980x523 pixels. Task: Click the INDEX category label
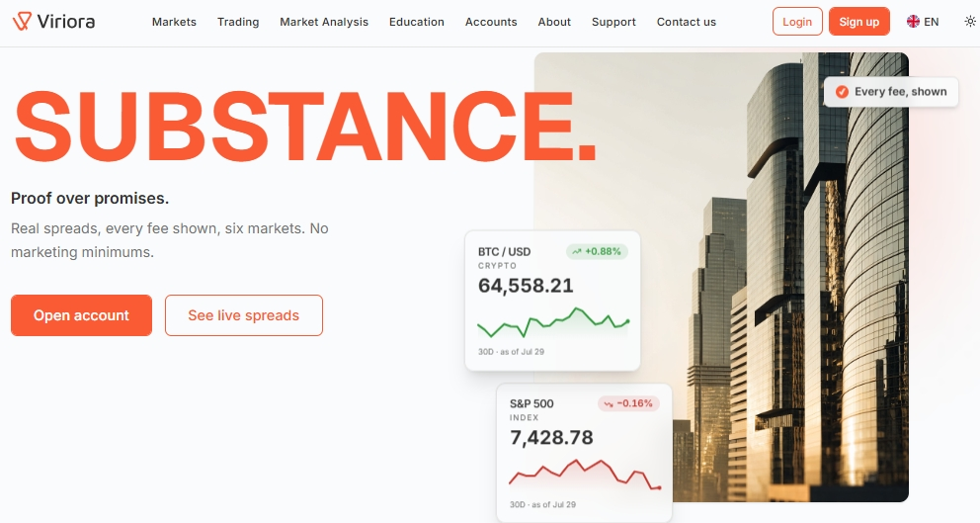click(524, 418)
